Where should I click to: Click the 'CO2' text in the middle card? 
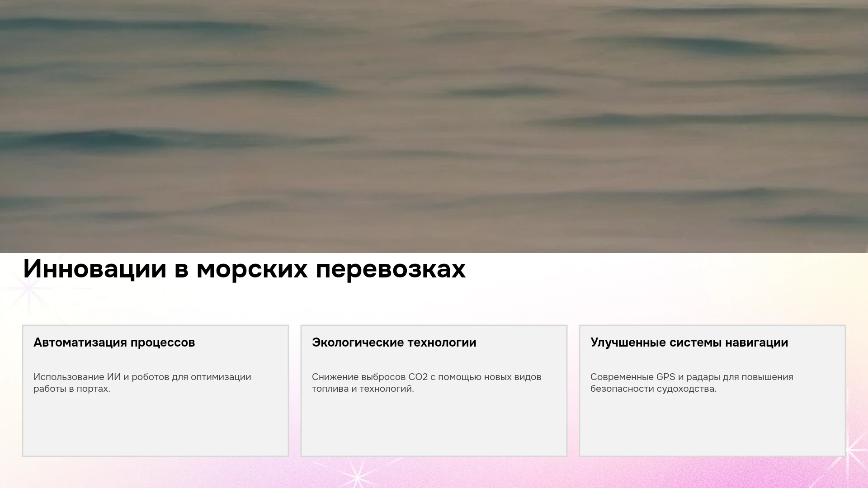point(418,377)
